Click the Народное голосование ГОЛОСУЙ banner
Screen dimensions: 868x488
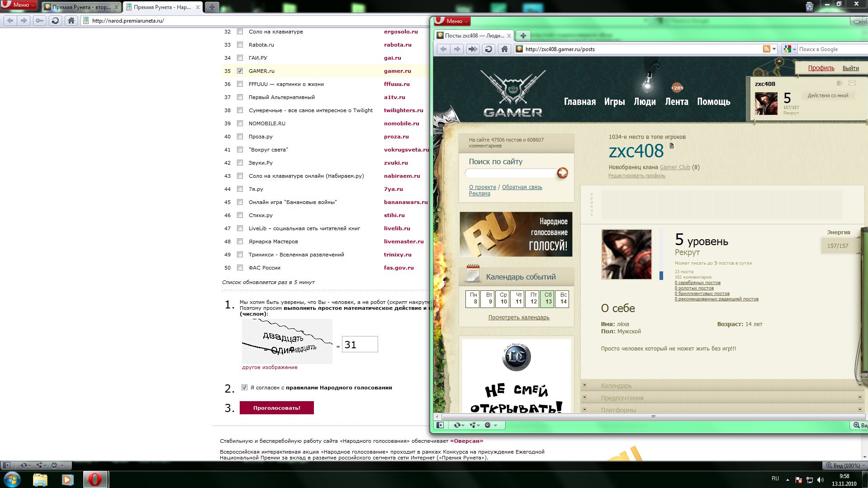516,234
